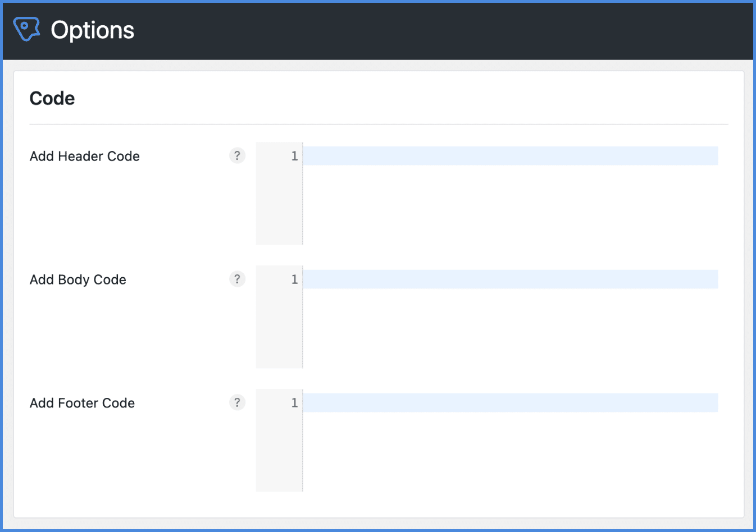Click line number 1 in Footer Code gutter
The image size is (756, 532).
pos(294,402)
